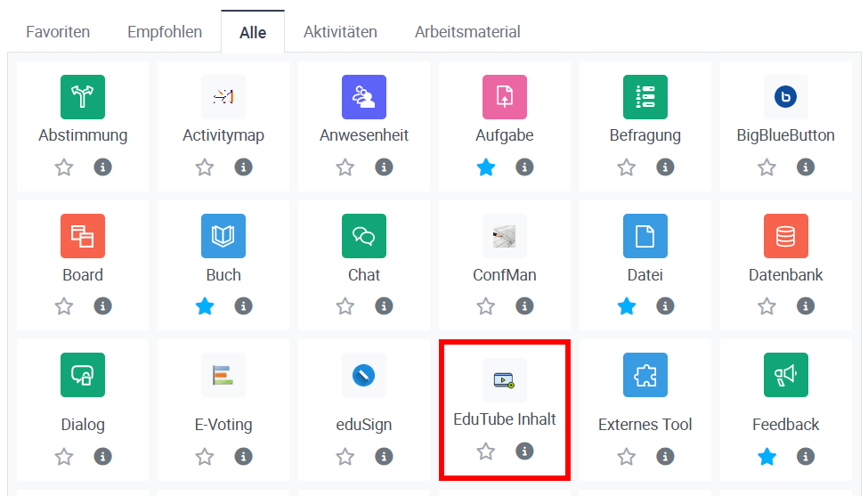Select the Activitymap icon
868x496 pixels.
point(223,97)
